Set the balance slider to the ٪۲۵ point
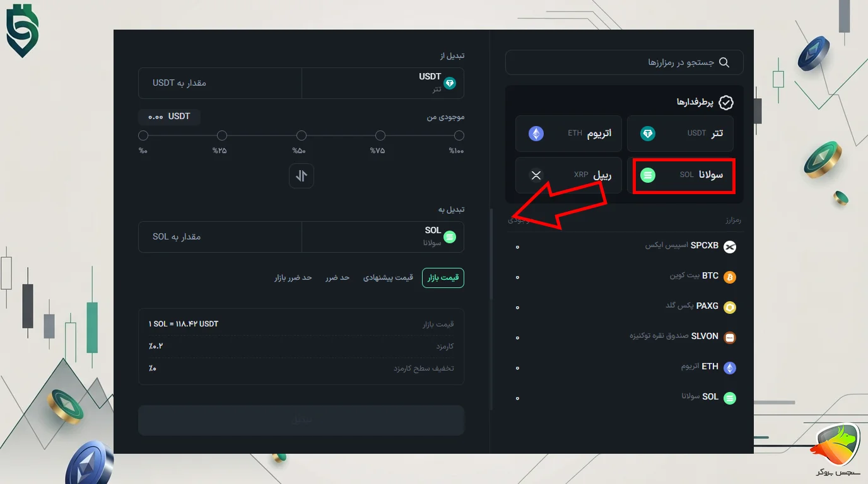 pyautogui.click(x=222, y=135)
